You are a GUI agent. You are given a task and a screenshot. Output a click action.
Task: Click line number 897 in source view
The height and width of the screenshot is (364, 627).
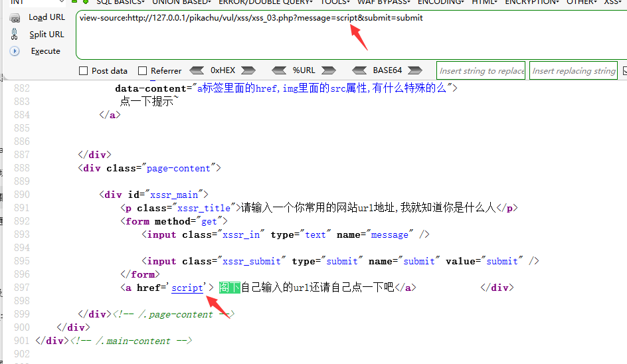click(x=22, y=288)
